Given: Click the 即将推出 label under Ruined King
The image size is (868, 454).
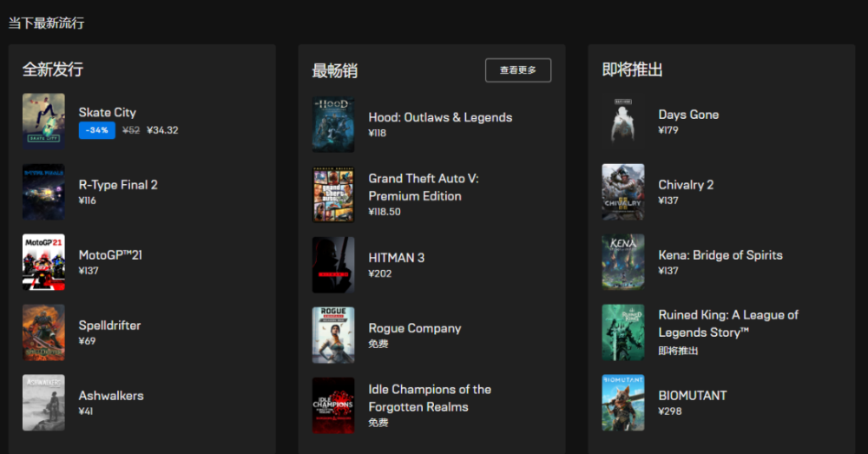Looking at the screenshot, I should [x=678, y=351].
